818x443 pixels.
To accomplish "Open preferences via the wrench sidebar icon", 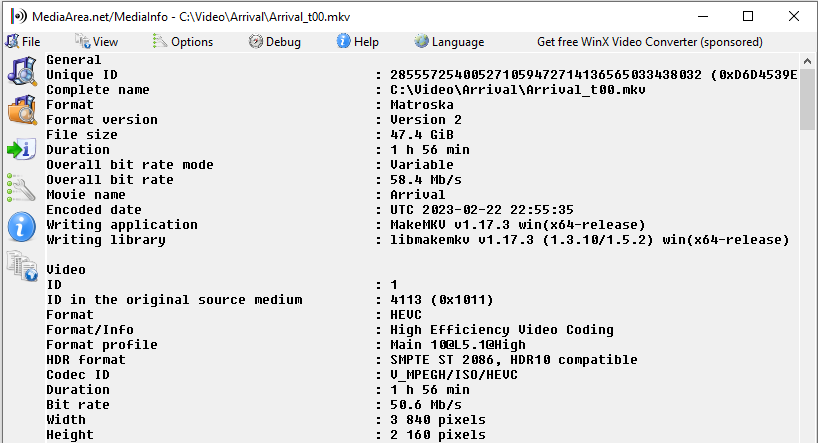I will coord(21,187).
